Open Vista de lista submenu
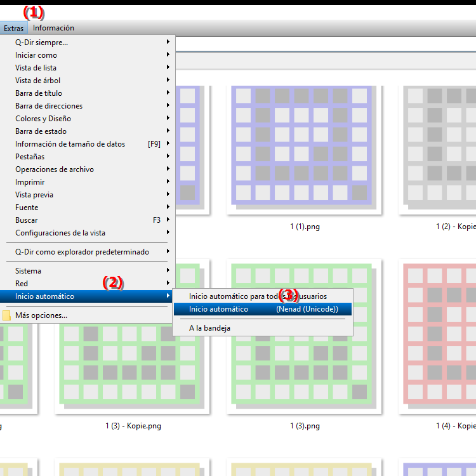This screenshot has height=476, width=476. pos(88,68)
